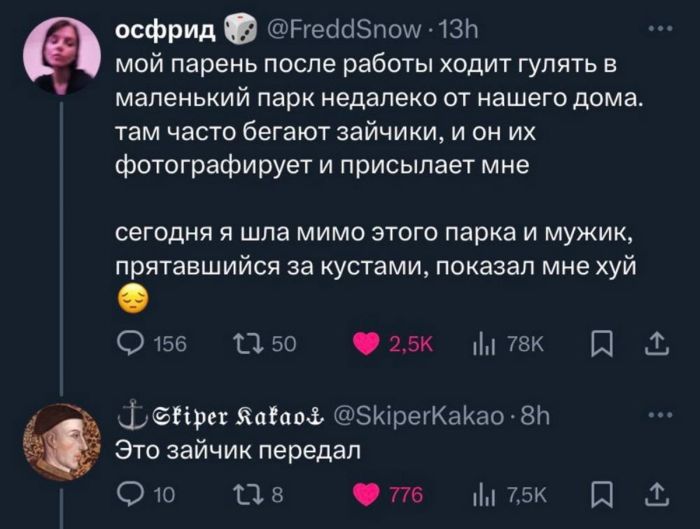This screenshot has width=700, height=529.
Task: Reply to SkiperKakao's comment
Action: pyautogui.click(x=132, y=493)
